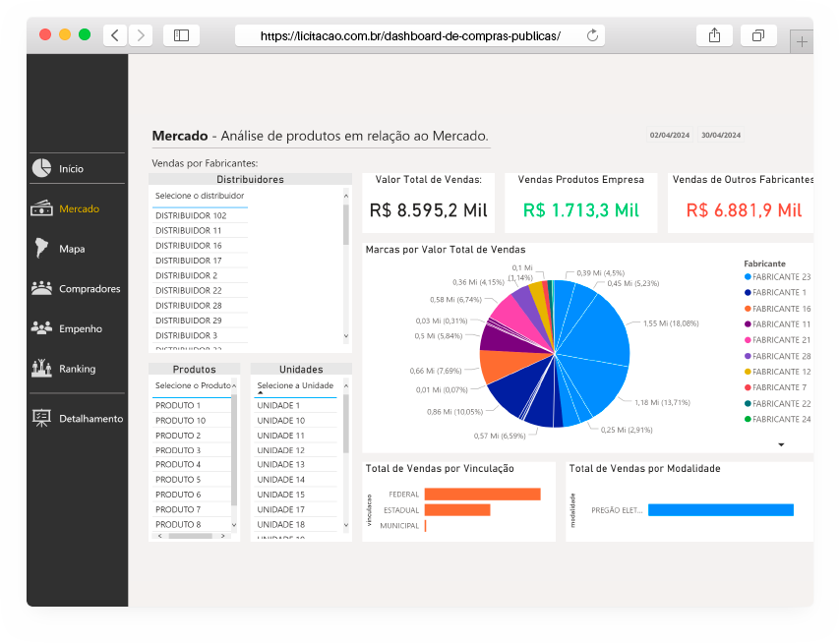The image size is (840, 643).
Task: Open the Mercado cash icon in sidebar
Action: tap(41, 208)
